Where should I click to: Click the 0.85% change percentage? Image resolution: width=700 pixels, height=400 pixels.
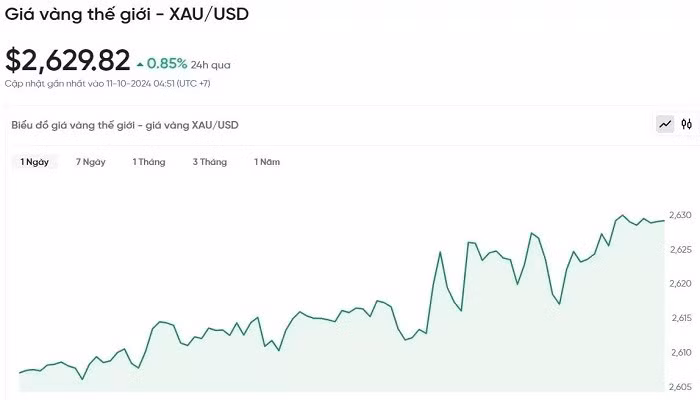[x=167, y=63]
